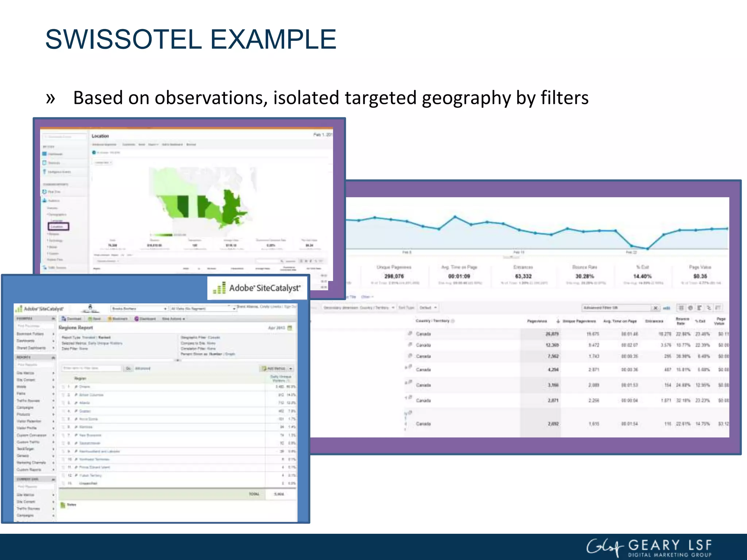The height and width of the screenshot is (560, 747).
Task: Click Add to Dashboard in Location report toolbar
Action: click(172, 145)
